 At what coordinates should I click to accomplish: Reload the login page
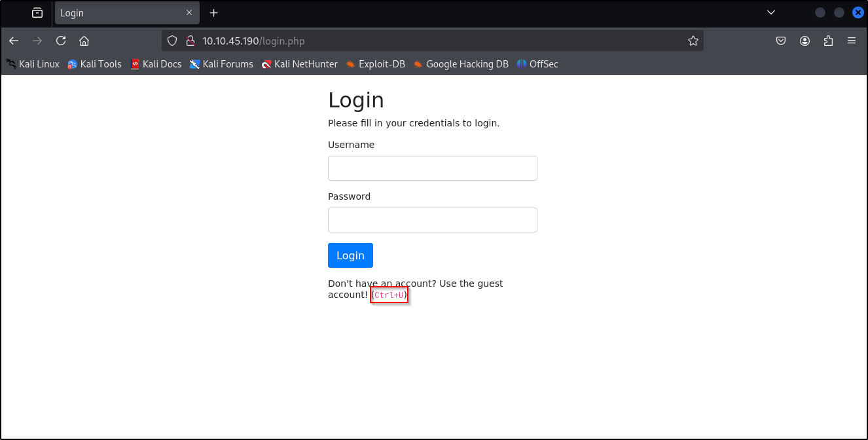(61, 41)
